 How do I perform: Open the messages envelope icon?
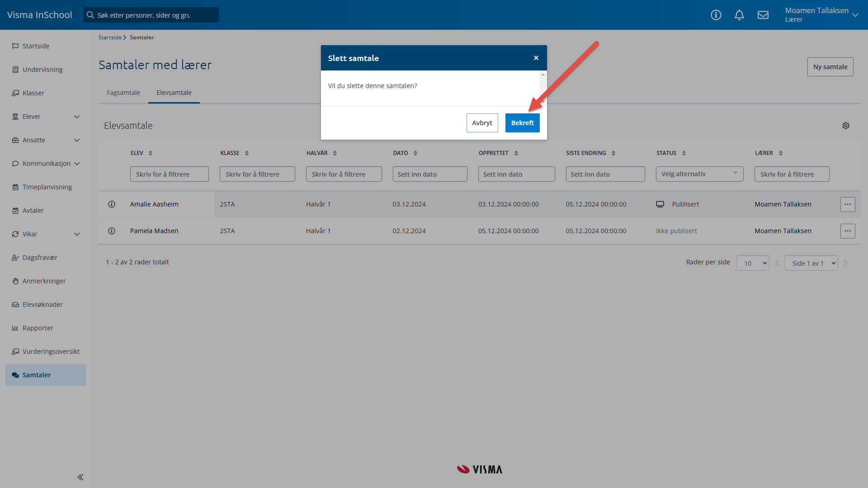pyautogui.click(x=763, y=15)
